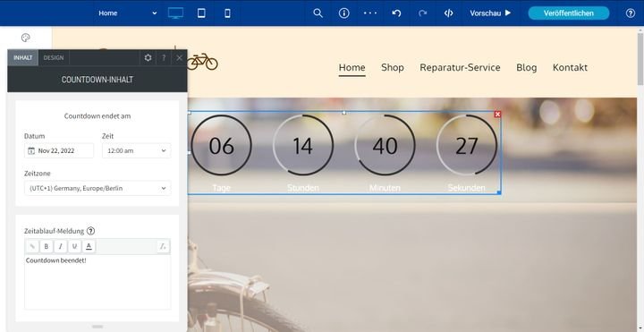
Task: Toggle underline formatting in the message editor
Action: click(x=74, y=246)
